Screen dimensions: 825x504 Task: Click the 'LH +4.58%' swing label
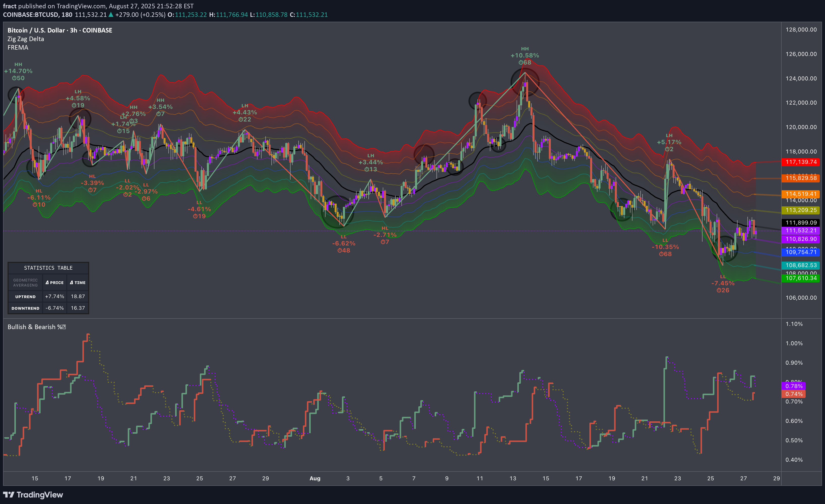click(x=78, y=99)
